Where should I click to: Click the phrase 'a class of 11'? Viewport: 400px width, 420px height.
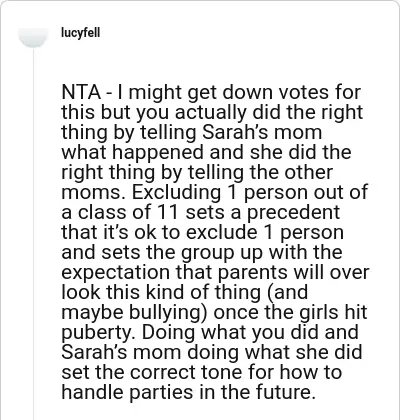(120, 212)
